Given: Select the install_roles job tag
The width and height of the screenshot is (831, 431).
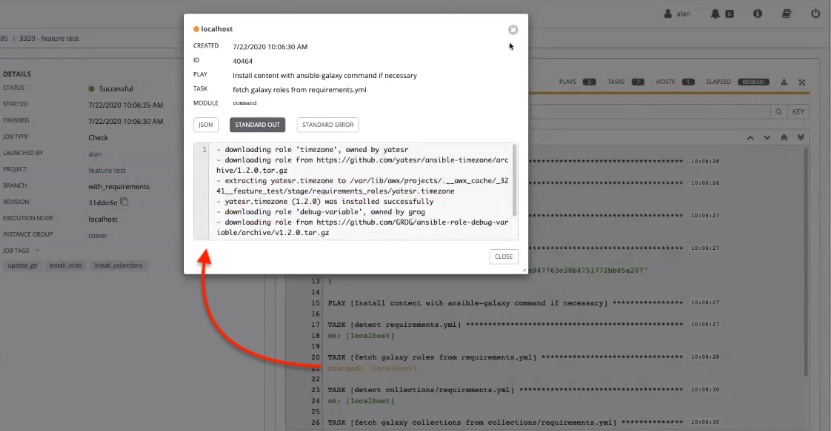Looking at the screenshot, I should (66, 266).
